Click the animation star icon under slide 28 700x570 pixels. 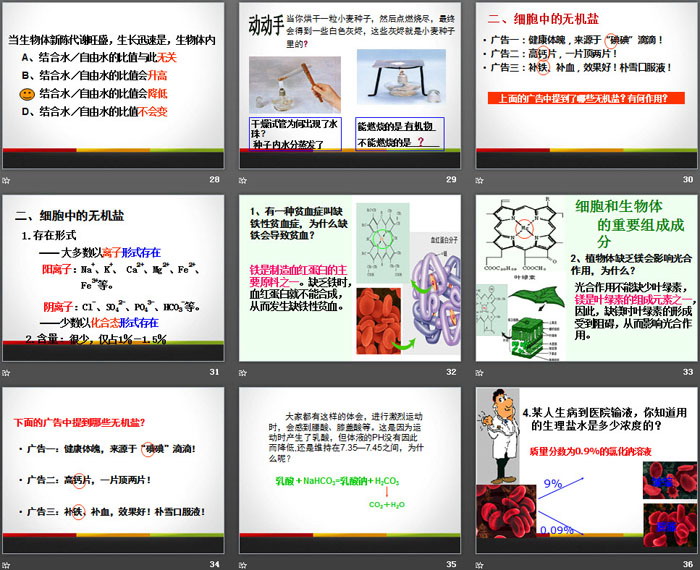[7, 180]
